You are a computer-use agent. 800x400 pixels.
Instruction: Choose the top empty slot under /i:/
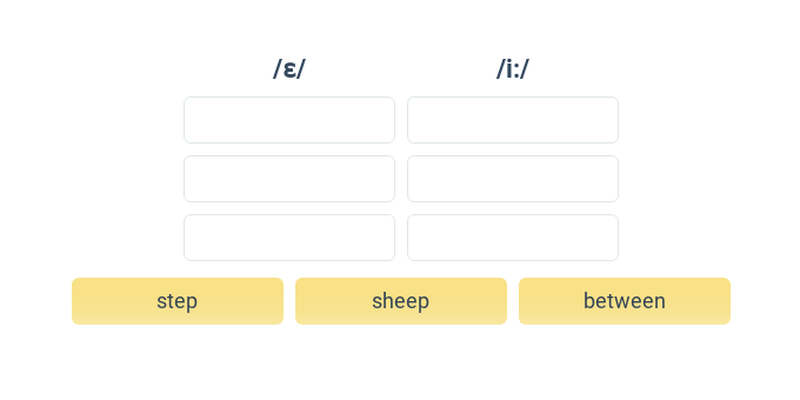pos(513,120)
